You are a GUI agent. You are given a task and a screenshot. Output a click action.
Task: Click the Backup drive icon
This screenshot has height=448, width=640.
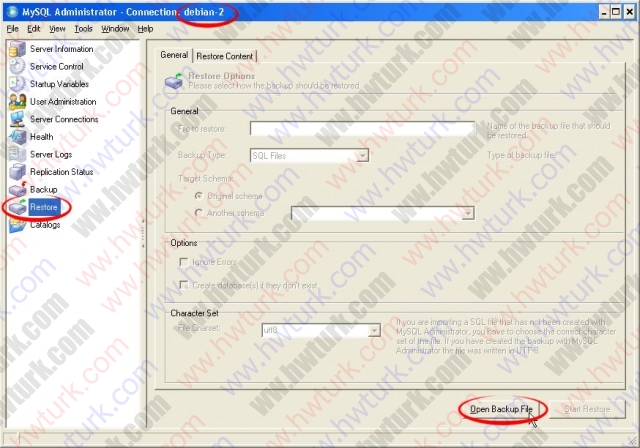pyautogui.click(x=18, y=189)
